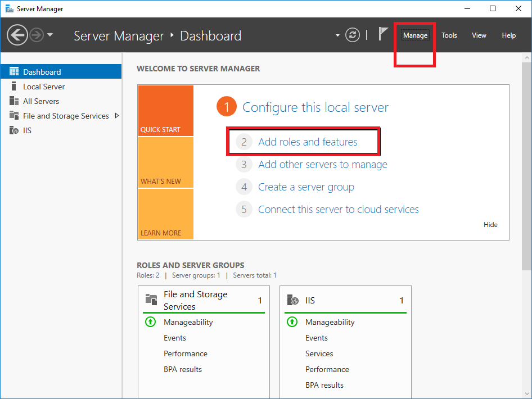
Task: Open the View menu
Action: click(479, 35)
